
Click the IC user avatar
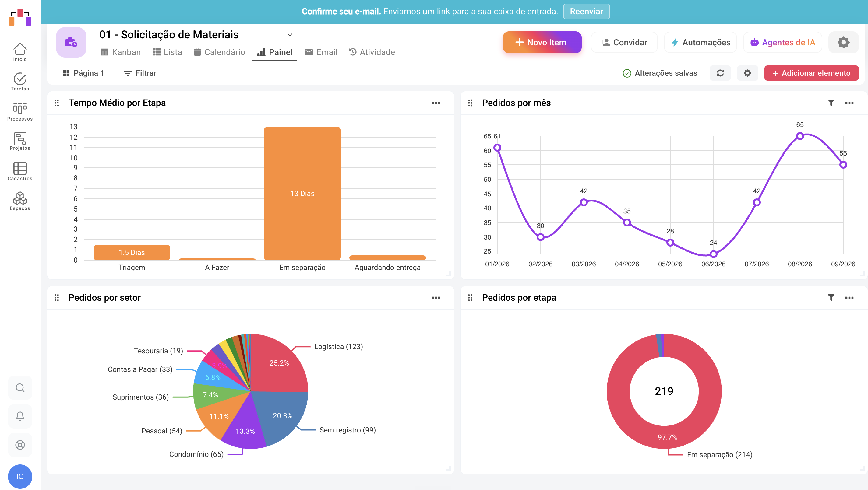pos(20,476)
